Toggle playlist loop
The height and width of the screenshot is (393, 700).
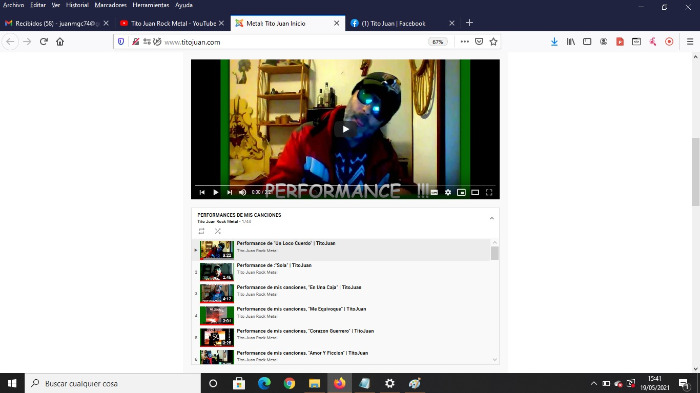coord(201,231)
